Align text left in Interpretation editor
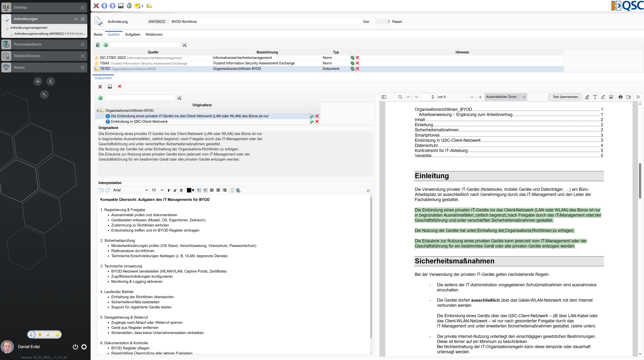Screen dimensions: 644x360 tap(212, 190)
